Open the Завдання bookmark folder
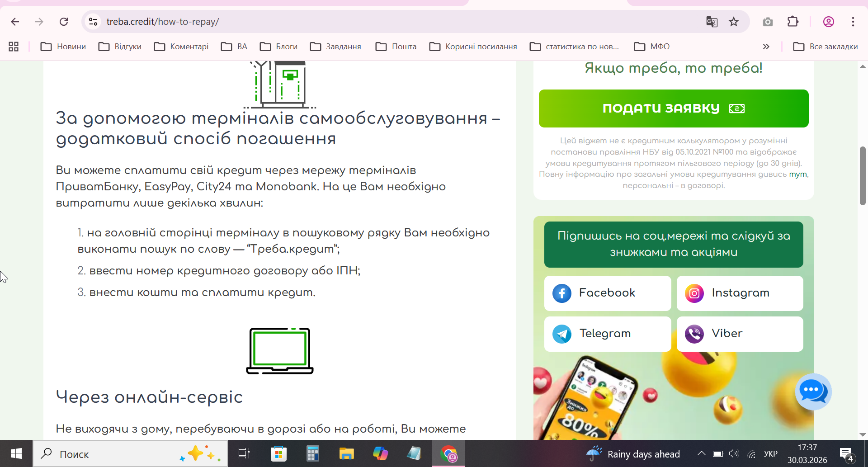The width and height of the screenshot is (868, 467). coord(335,47)
